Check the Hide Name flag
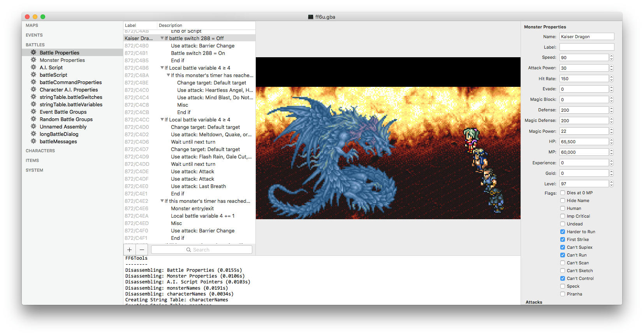Screen dimensions: 644x336 (x=563, y=201)
